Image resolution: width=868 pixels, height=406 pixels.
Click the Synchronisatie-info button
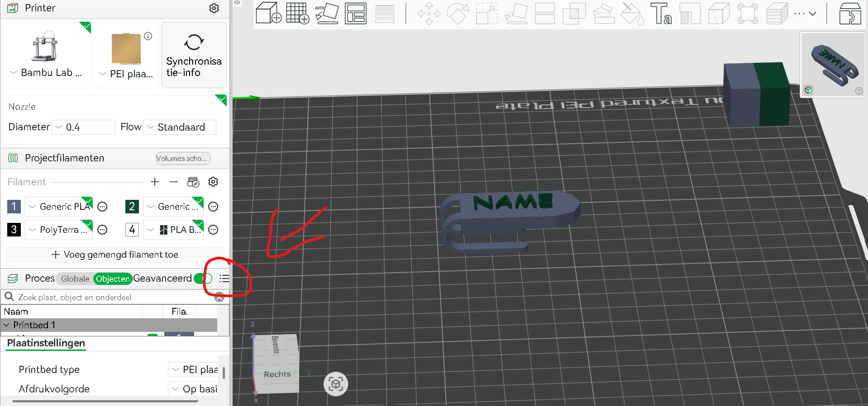coord(194,55)
